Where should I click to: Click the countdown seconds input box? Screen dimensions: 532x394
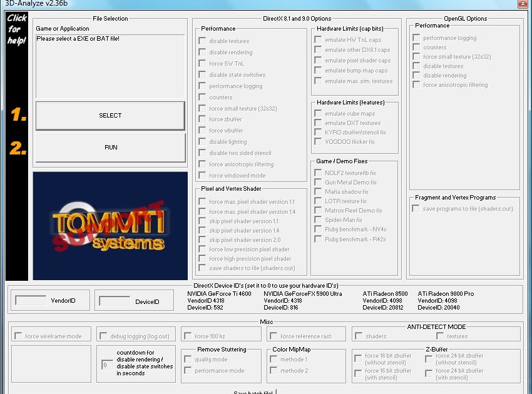click(x=107, y=365)
